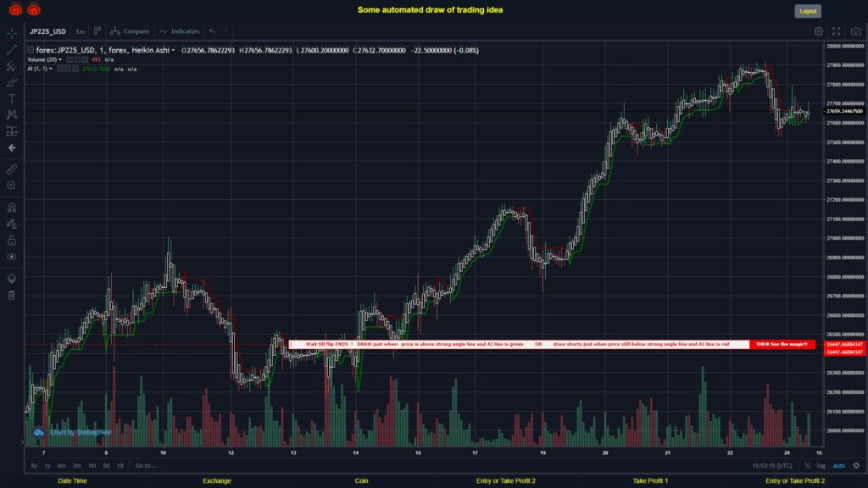The height and width of the screenshot is (488, 868).
Task: Toggle stay in drawing mode
Action: point(12,224)
